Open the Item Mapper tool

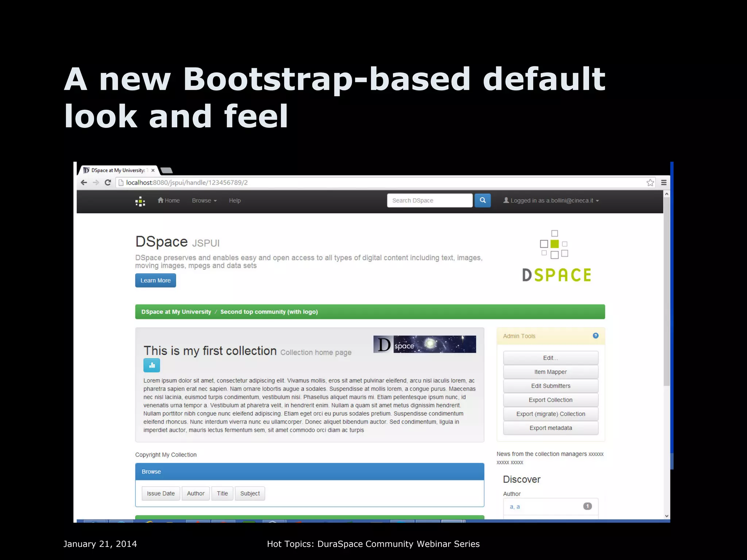point(551,372)
